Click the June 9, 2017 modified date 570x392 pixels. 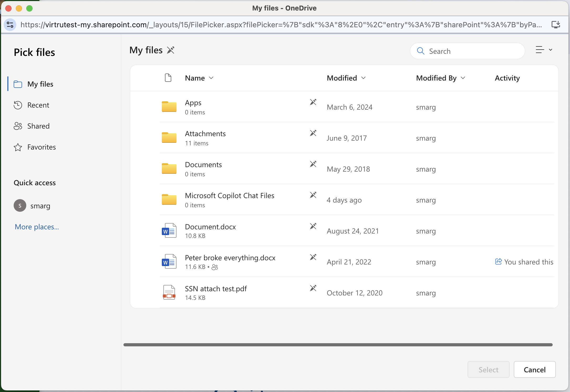point(347,138)
